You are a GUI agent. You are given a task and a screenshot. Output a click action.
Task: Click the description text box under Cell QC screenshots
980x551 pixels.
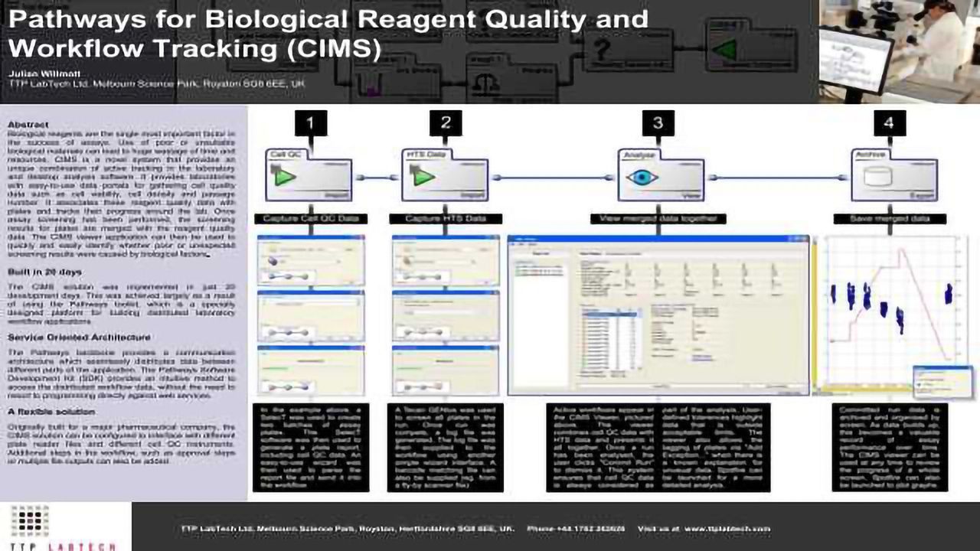(x=311, y=447)
